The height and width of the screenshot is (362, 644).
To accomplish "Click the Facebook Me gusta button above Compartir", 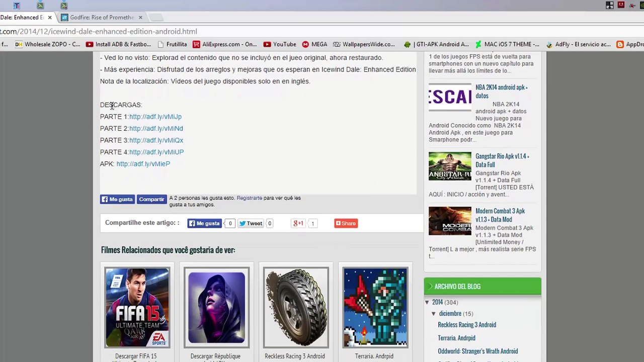I will [117, 200].
